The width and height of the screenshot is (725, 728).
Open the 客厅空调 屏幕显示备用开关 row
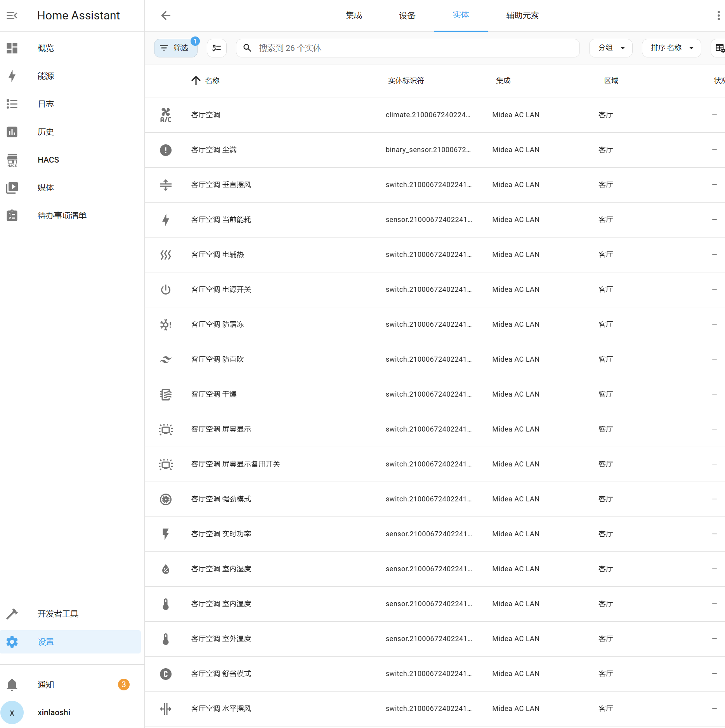tap(435, 464)
